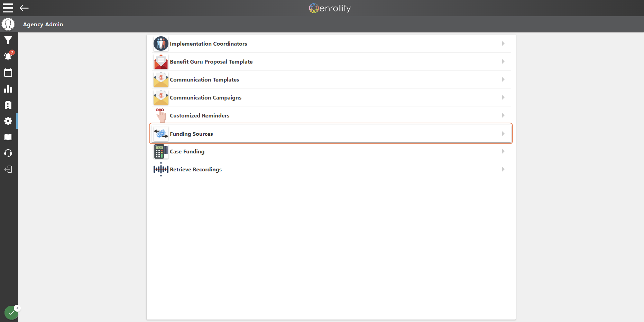Open the headset support icon

[8, 153]
